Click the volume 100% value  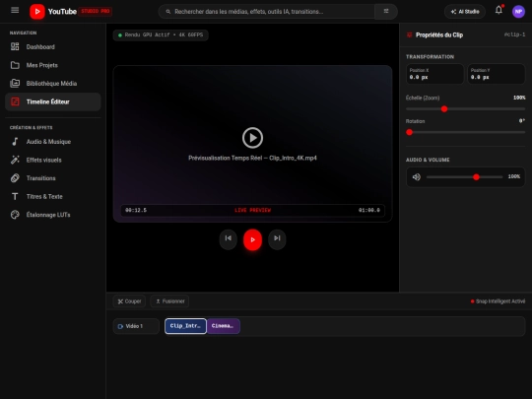tap(514, 176)
